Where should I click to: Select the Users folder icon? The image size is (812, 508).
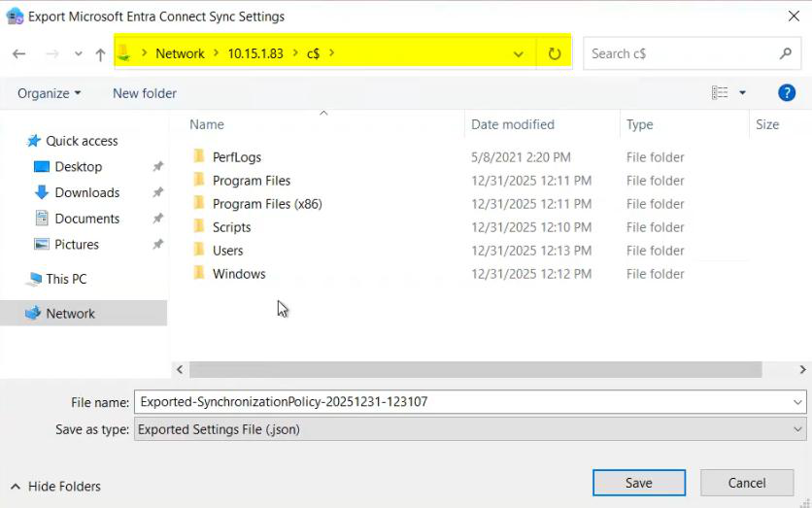(199, 249)
